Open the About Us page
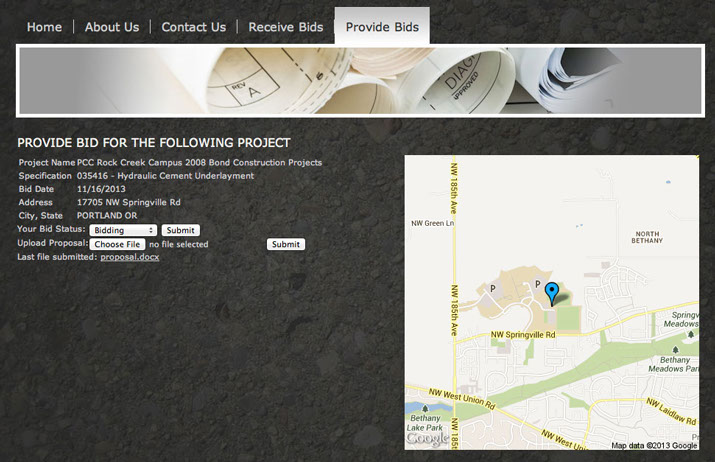 pyautogui.click(x=112, y=27)
